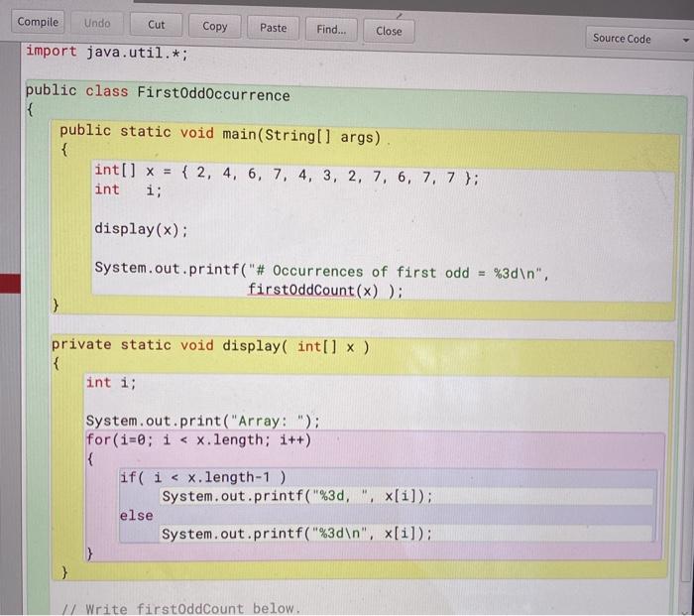The width and height of the screenshot is (694, 616).
Task: Click the System.out.print("Array: ") line
Action: tap(202, 421)
